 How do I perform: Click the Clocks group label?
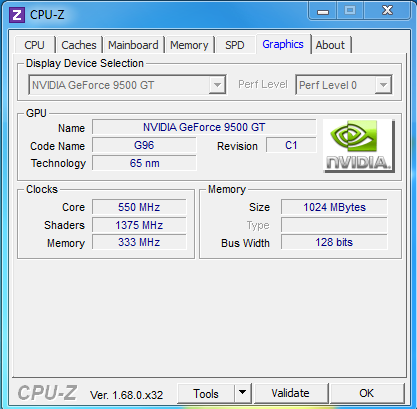pos(42,189)
